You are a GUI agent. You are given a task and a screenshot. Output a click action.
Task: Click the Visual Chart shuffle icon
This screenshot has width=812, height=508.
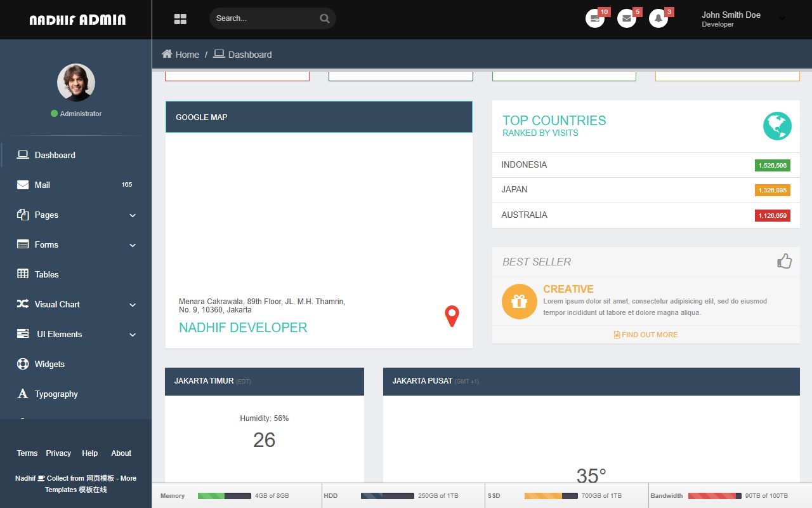click(23, 304)
